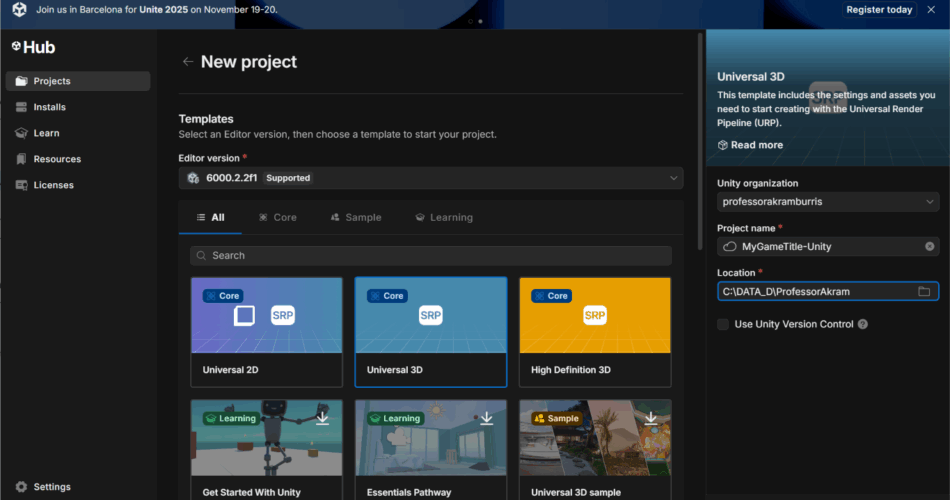Select the High Definition 3D template
Screen dimensions: 950x500
point(595,332)
